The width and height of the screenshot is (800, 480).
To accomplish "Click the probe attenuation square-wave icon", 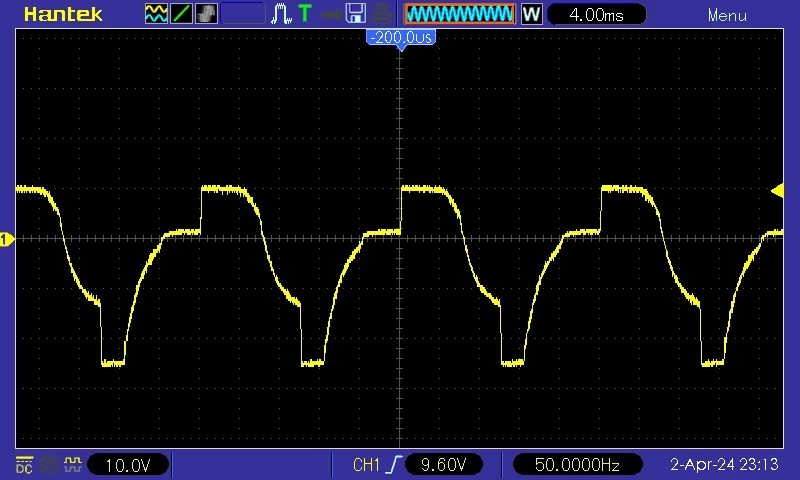I will 73,464.
